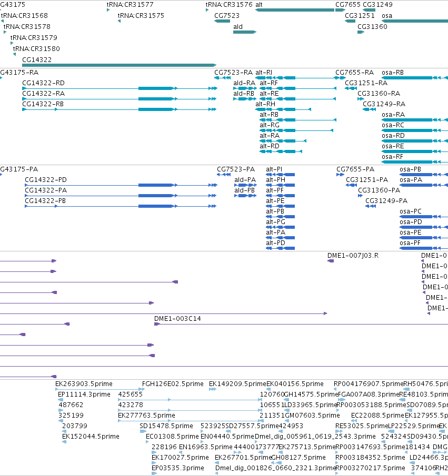Click the CG31249-PA protein label
Screen dimensions: 448x476
pyautogui.click(x=386, y=201)
